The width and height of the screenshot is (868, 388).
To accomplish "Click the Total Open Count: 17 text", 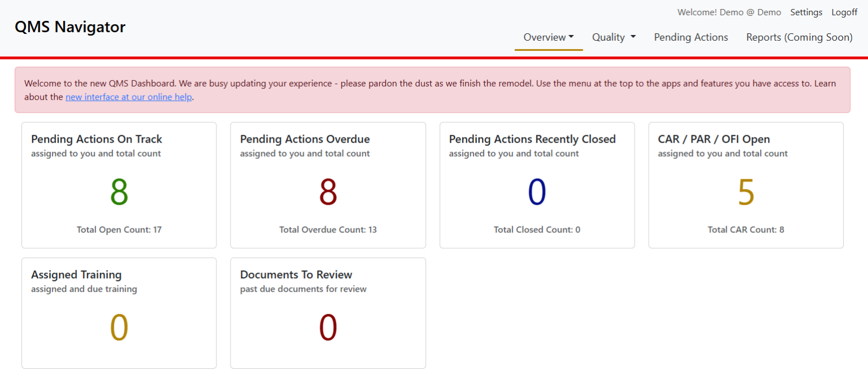I will pyautogui.click(x=119, y=230).
